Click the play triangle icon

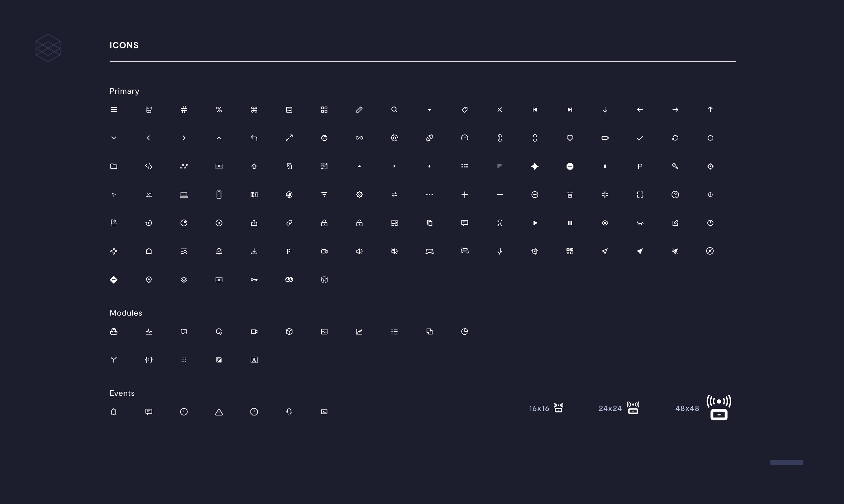point(535,223)
